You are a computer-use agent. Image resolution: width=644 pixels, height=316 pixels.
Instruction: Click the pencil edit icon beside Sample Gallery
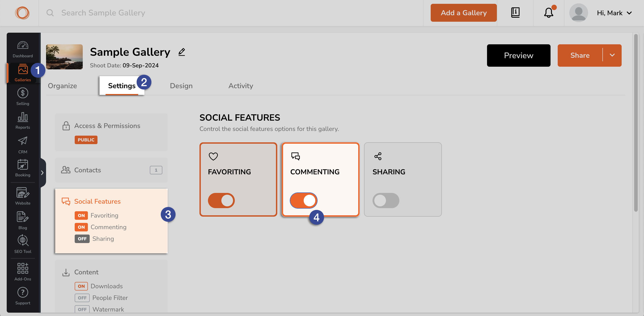pyautogui.click(x=182, y=52)
